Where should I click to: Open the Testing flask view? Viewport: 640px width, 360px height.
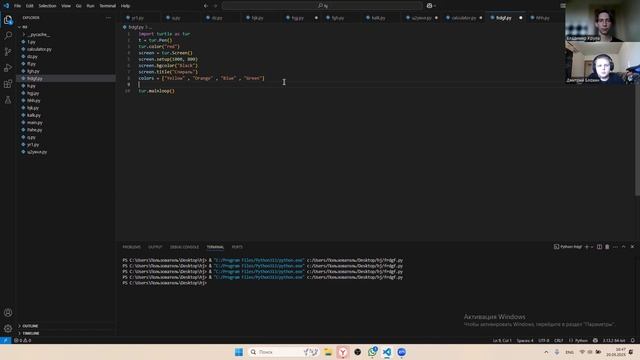[x=8, y=100]
